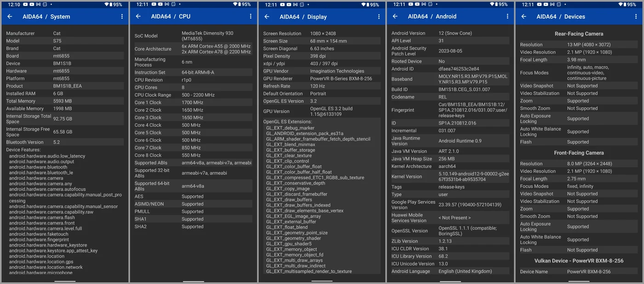644x284 pixels.
Task: Select Core 8 Clock 550 MHz row
Action: pos(193,155)
